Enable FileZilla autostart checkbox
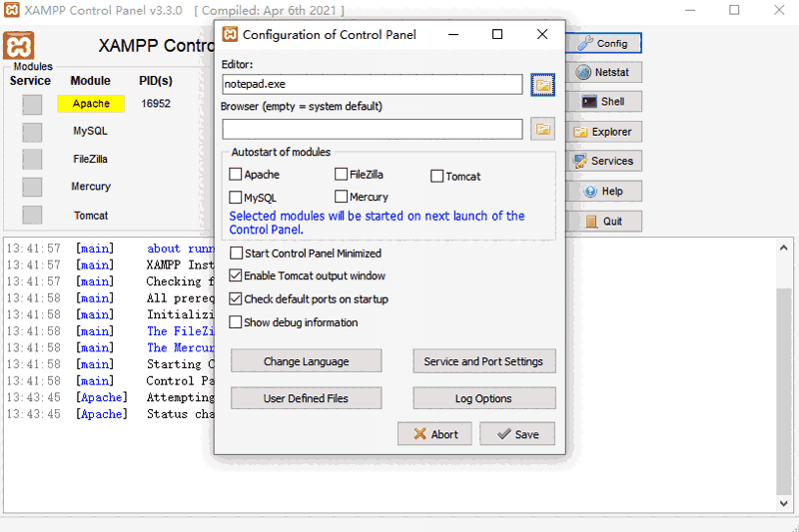Image resolution: width=799 pixels, height=532 pixels. tap(341, 174)
